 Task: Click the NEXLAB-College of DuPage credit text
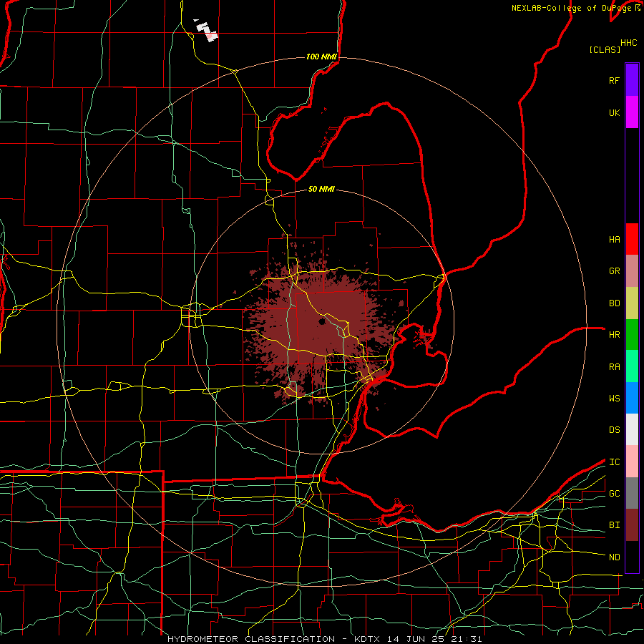coord(572,8)
